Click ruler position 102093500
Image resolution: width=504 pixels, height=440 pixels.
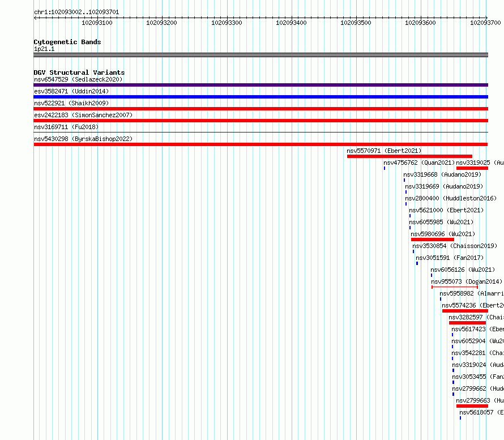pyautogui.click(x=356, y=23)
